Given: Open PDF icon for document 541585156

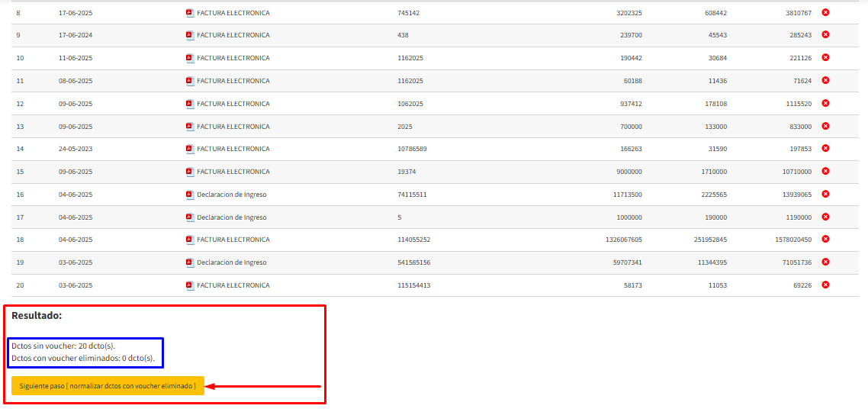Looking at the screenshot, I should coord(190,262).
